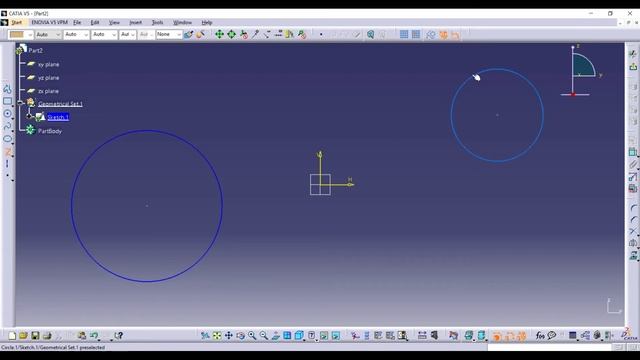Image resolution: width=640 pixels, height=360 pixels.
Task: Select PartBody in the tree
Action: pos(50,131)
